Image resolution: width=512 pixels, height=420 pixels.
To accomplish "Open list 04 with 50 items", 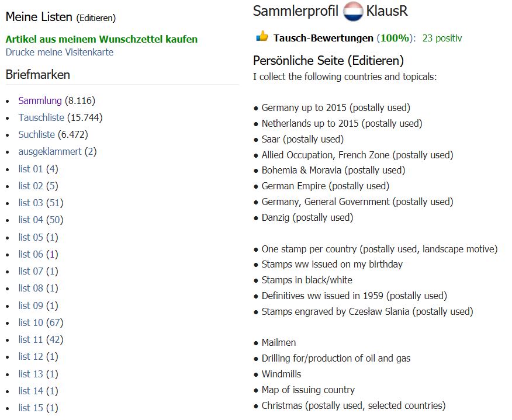I will coord(31,220).
